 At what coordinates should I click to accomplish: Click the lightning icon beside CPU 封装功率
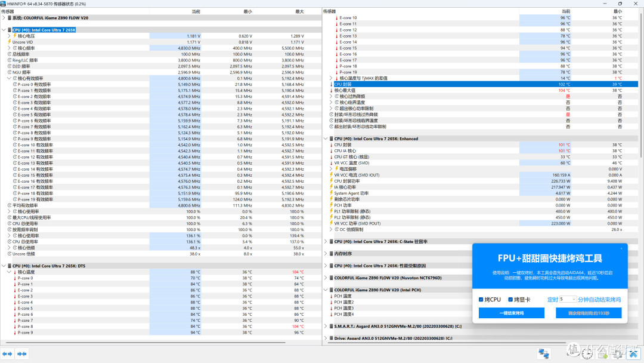(x=331, y=181)
